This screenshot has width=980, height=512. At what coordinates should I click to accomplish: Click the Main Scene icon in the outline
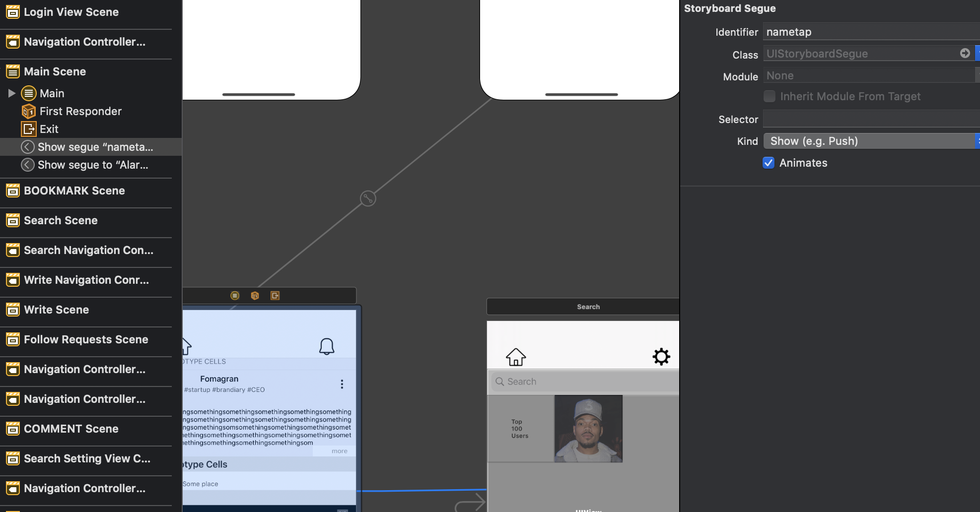pyautogui.click(x=13, y=71)
